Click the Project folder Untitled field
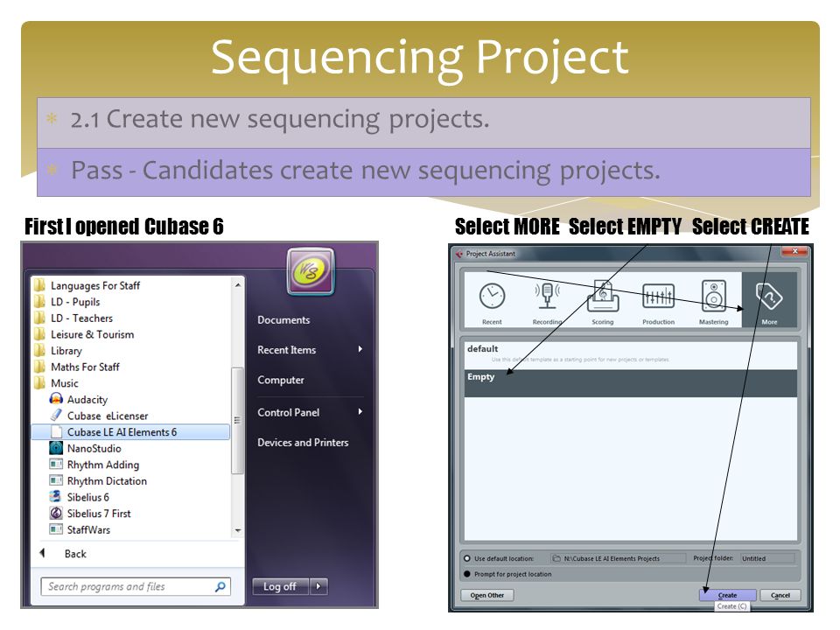840x630 pixels. tap(767, 558)
